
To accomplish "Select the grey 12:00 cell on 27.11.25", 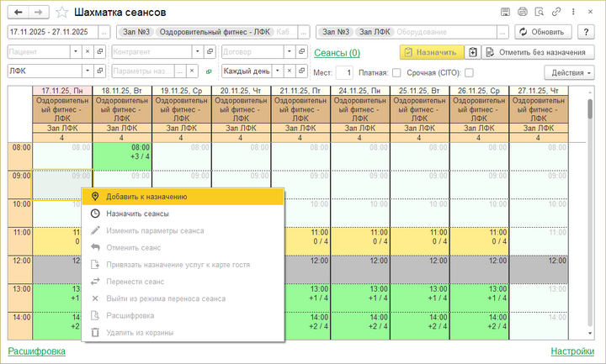I will pos(539,270).
